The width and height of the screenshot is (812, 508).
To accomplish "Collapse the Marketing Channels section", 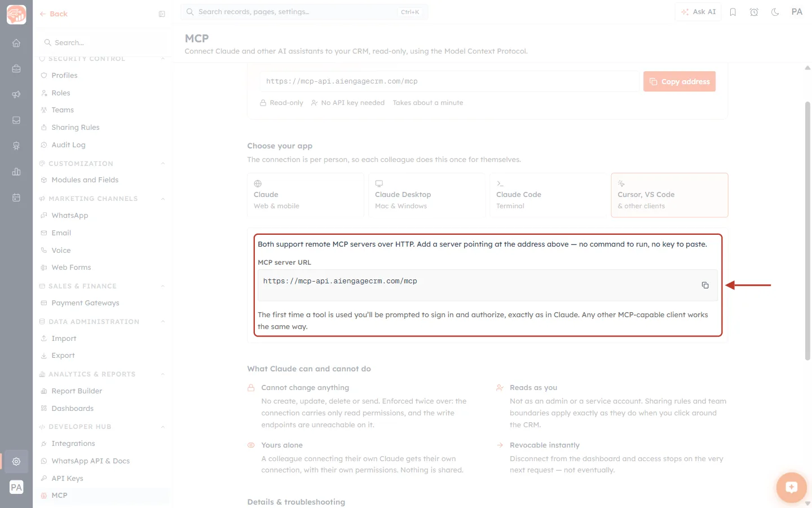I will click(162, 199).
